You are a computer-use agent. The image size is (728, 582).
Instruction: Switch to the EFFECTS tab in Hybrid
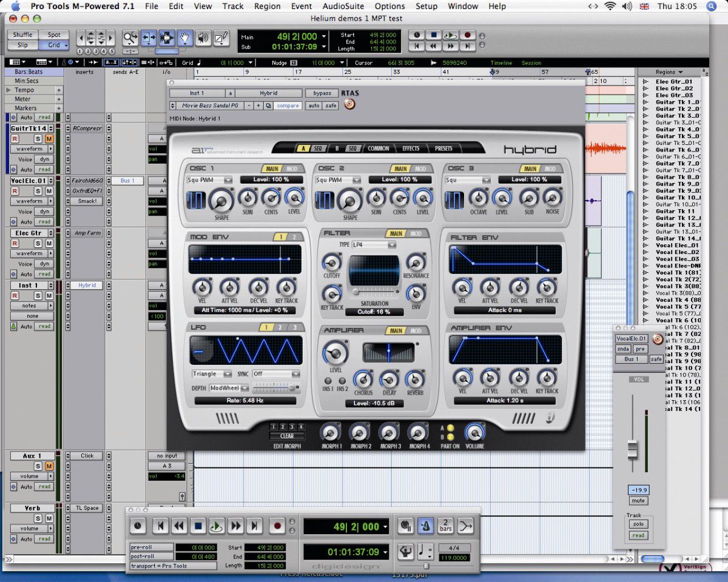tap(411, 149)
